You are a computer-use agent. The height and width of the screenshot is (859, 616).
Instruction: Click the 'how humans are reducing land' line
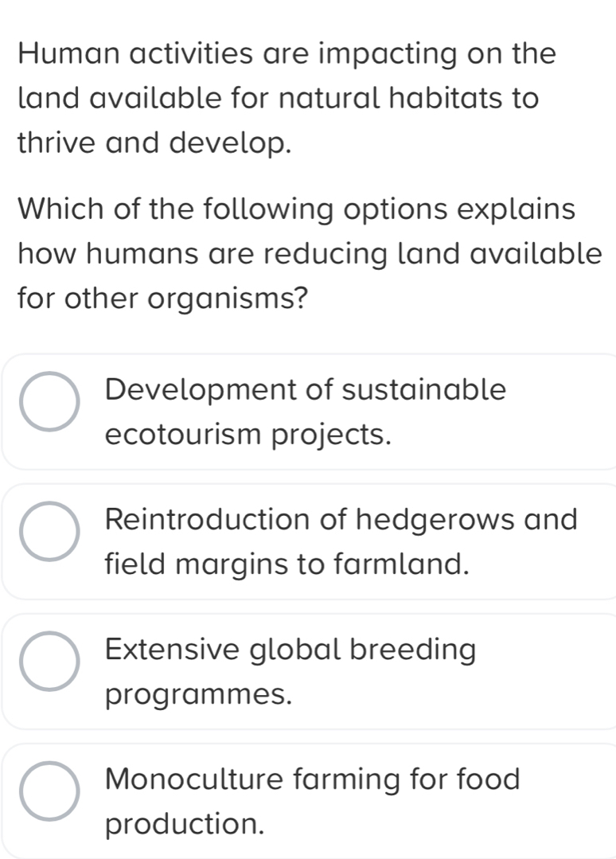[x=310, y=255]
